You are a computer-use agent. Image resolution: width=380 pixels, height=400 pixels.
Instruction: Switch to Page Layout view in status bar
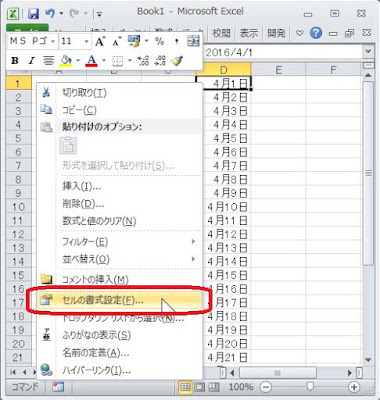point(199,387)
